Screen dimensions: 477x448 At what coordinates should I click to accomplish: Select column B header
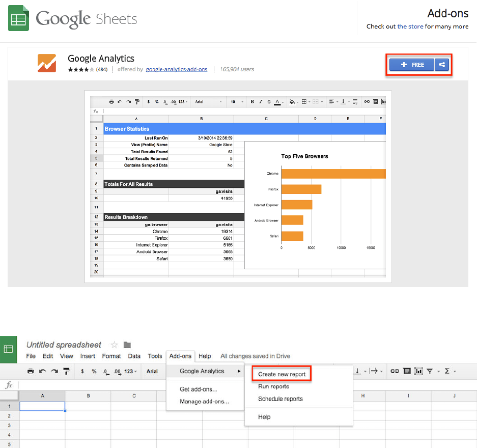point(88,396)
